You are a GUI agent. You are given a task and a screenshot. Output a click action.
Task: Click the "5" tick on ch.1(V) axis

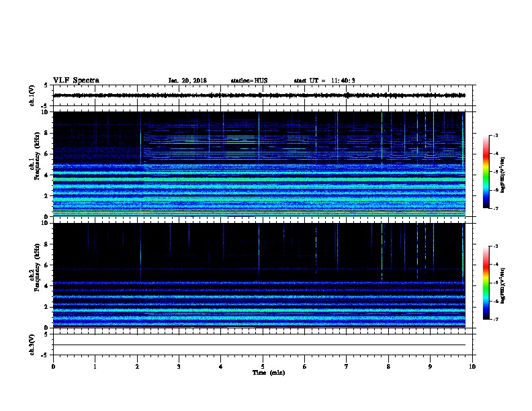coord(46,85)
